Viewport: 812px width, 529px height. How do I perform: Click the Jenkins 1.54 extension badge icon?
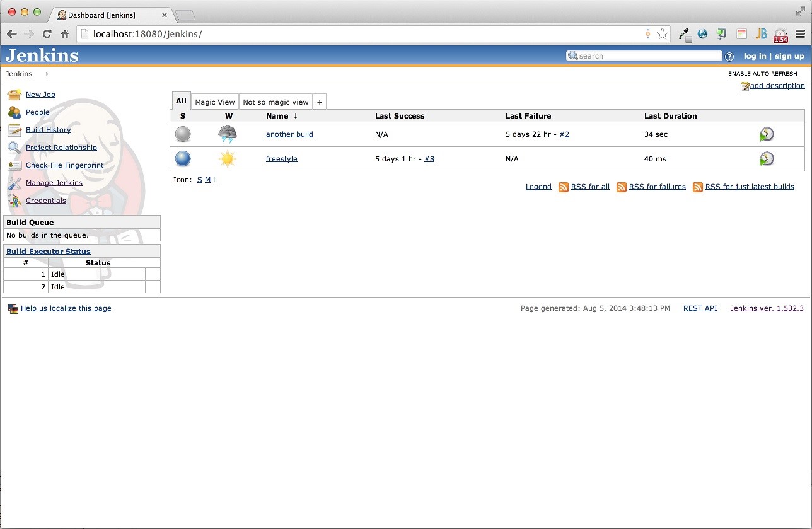[781, 35]
